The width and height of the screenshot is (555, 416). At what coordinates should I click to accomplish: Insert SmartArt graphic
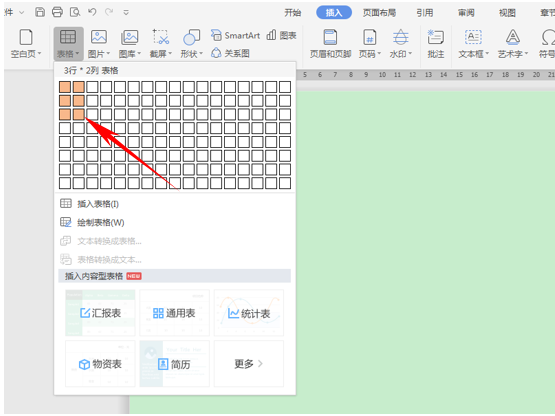click(x=235, y=35)
